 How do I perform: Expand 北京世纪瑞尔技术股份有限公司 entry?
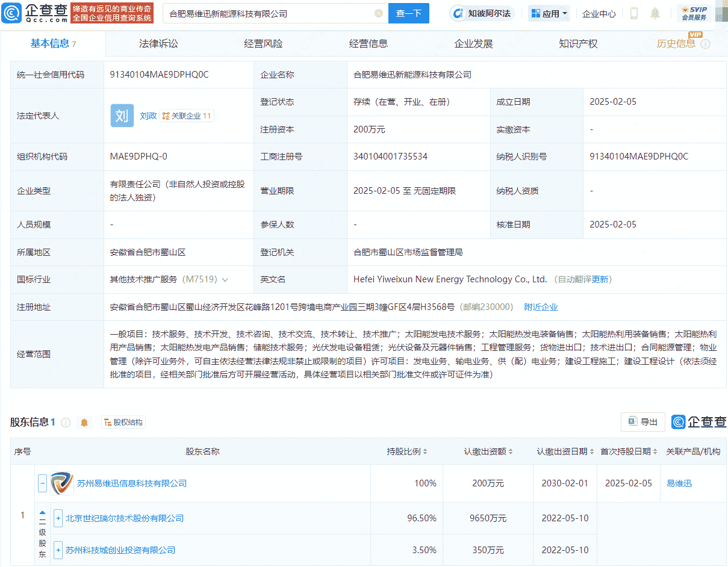click(57, 518)
